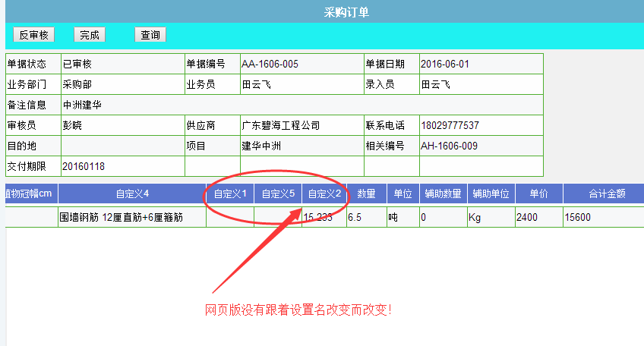Select the 供应商 field 广东碧海工程公司
Viewport: 644px width, 346px height.
[x=281, y=125]
